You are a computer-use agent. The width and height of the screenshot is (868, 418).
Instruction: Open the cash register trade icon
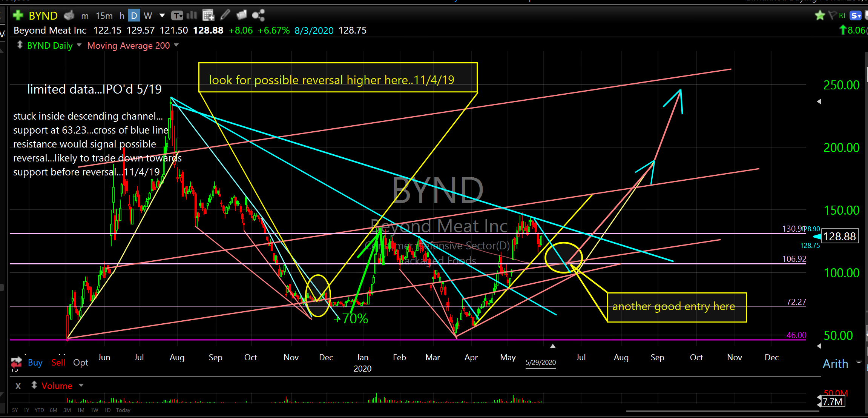[x=69, y=15]
